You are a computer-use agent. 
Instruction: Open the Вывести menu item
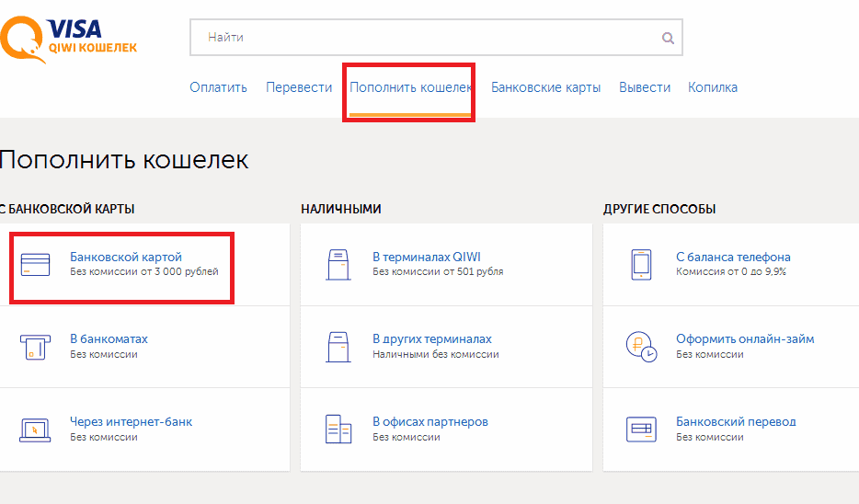click(x=645, y=87)
